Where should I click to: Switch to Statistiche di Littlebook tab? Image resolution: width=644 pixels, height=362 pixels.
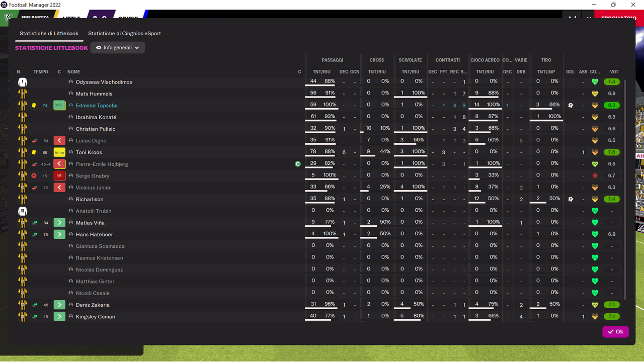[x=49, y=34]
